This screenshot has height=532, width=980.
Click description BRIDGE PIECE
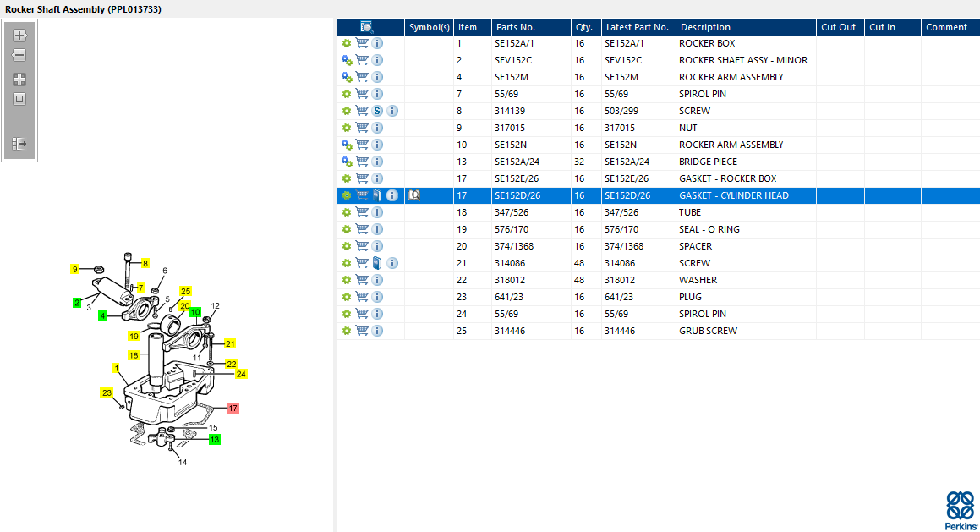708,162
